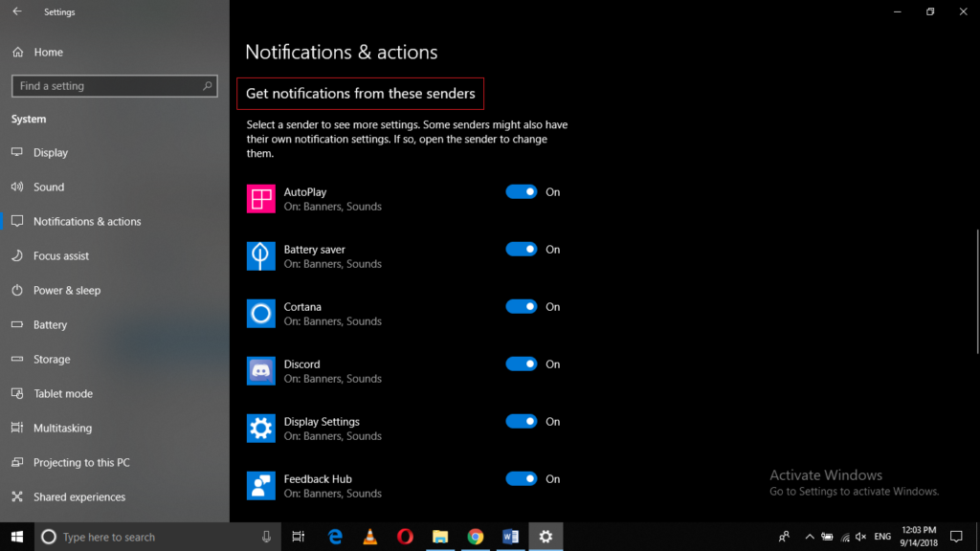Click the System heading in sidebar

tap(29, 119)
